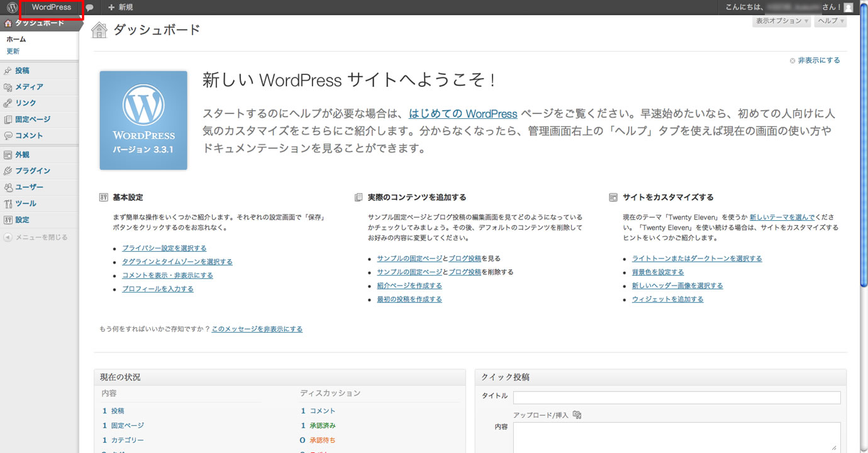868x453 pixels.
Task: Click the メディア icon in sidebar
Action: point(8,87)
